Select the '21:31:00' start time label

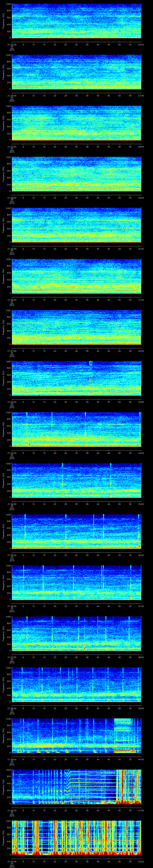[x=12, y=351]
